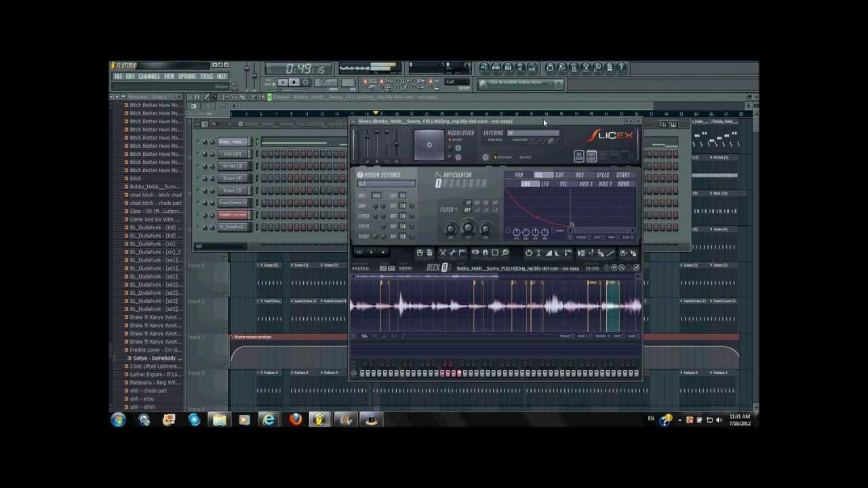Open the Slicex window menu arrow
The width and height of the screenshot is (868, 488).
353,121
